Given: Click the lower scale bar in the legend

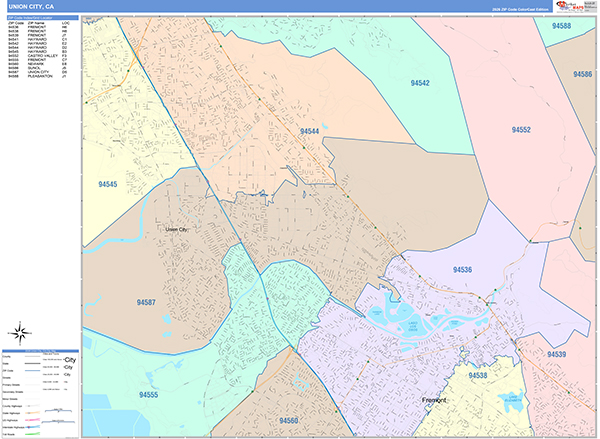Looking at the screenshot, I should pos(58,421).
